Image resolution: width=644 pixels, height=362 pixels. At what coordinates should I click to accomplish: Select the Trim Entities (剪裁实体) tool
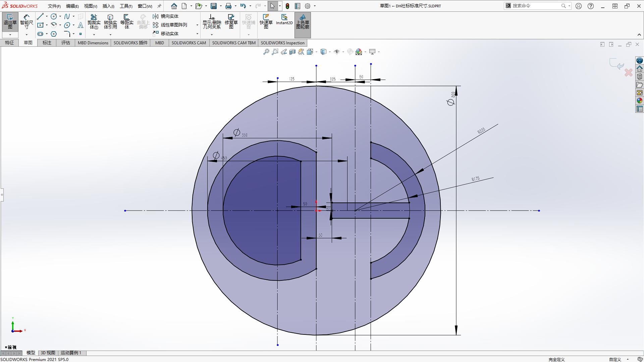click(x=94, y=21)
